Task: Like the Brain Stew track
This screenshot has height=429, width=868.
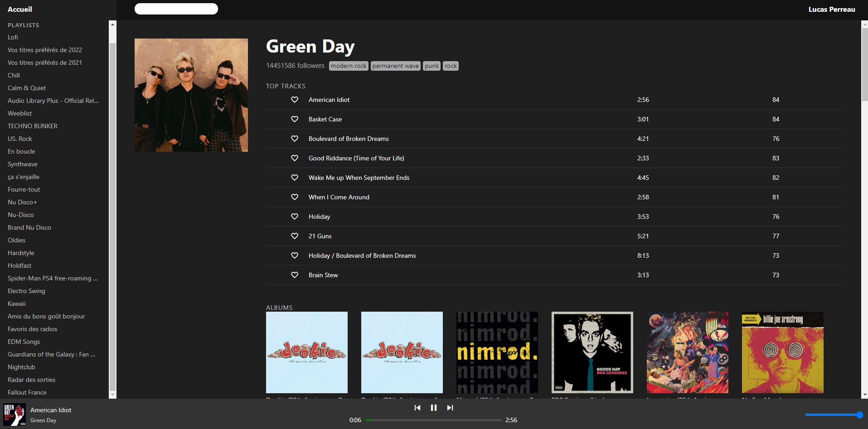Action: (295, 275)
